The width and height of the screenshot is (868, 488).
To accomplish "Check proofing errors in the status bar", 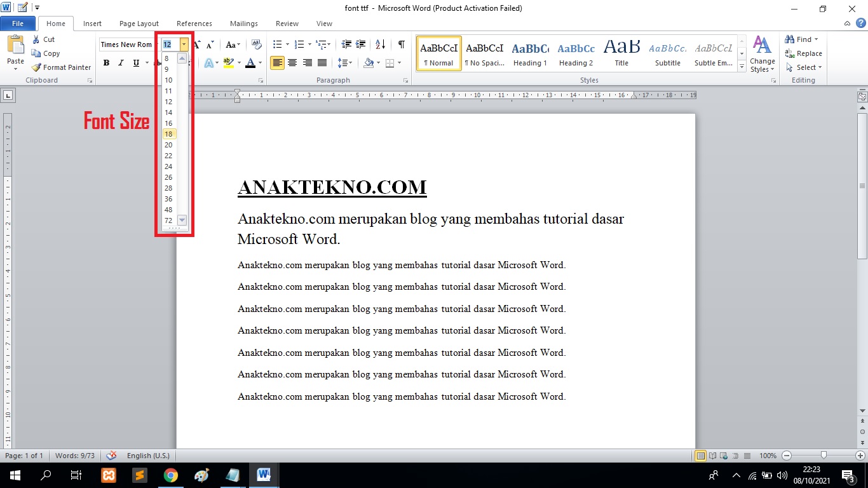I will point(111,456).
